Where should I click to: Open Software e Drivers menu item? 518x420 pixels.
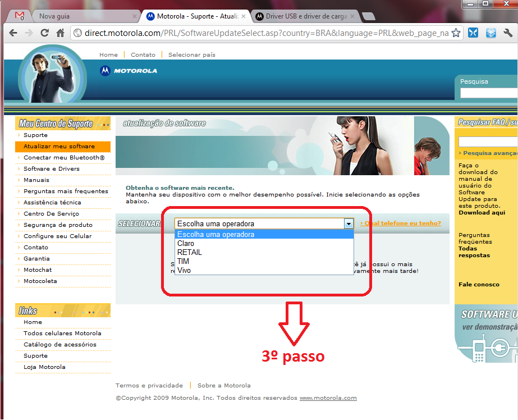pos(51,169)
